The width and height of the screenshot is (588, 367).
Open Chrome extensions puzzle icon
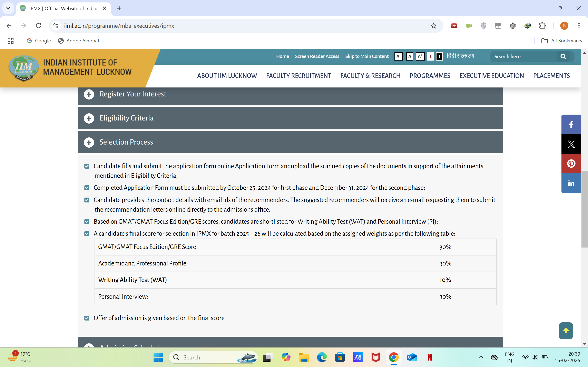click(x=542, y=26)
